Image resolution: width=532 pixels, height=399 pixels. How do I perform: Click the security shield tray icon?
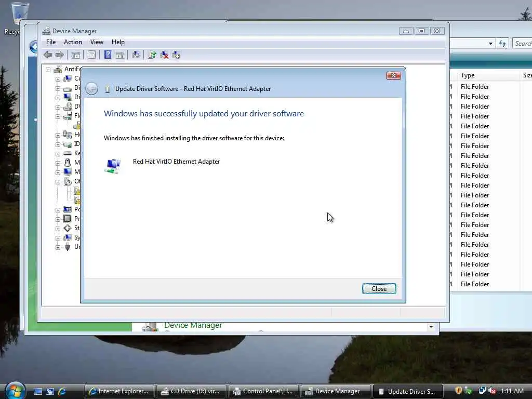[458, 391]
